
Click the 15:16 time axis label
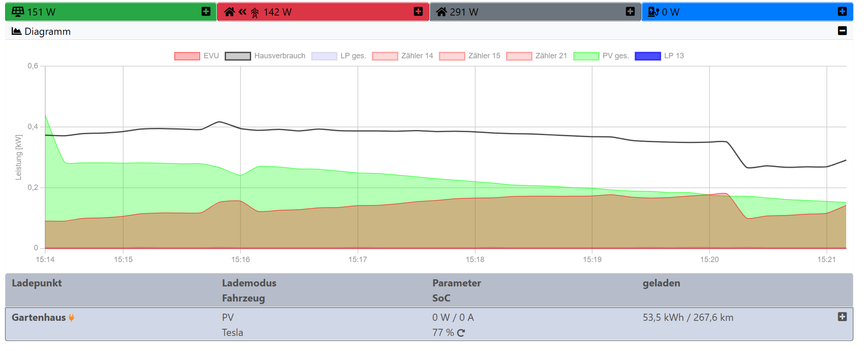(241, 260)
